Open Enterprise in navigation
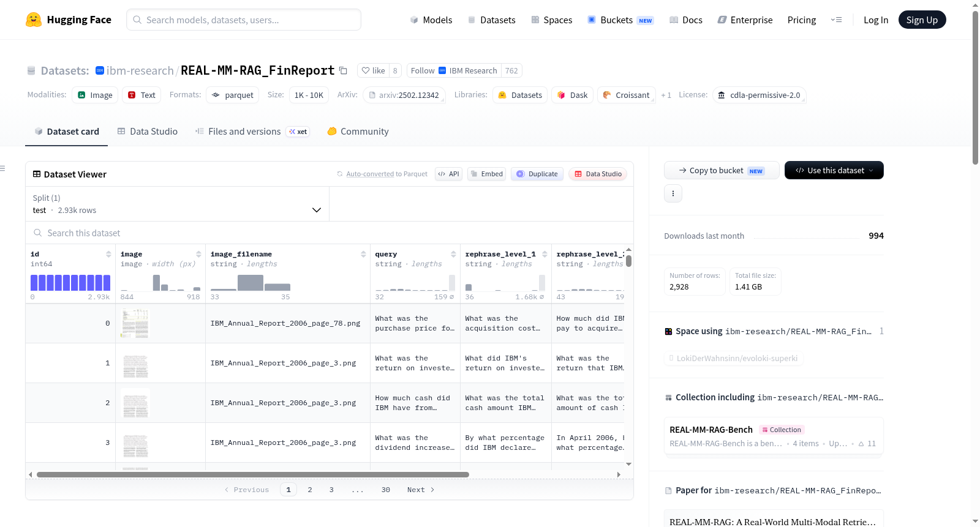This screenshot has height=527, width=980. tap(745, 20)
